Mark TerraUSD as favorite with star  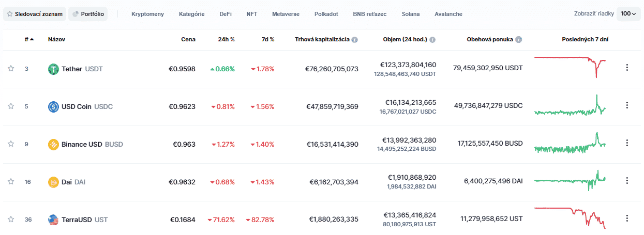point(11,219)
